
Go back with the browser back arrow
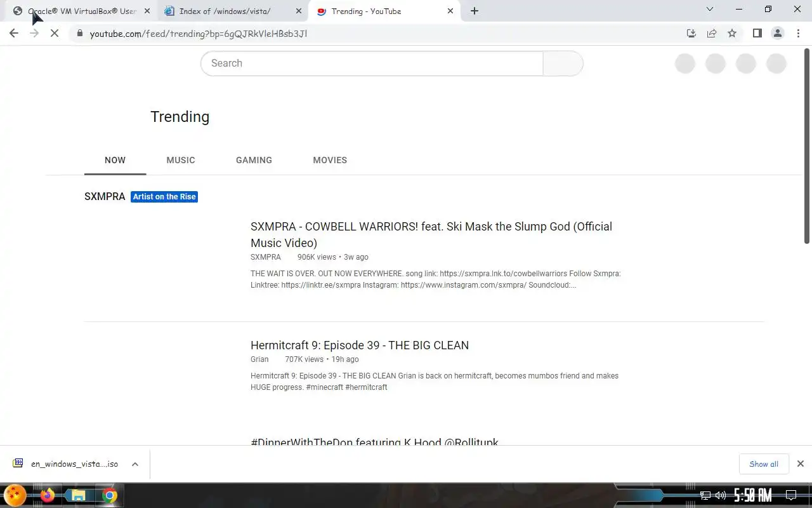(14, 33)
